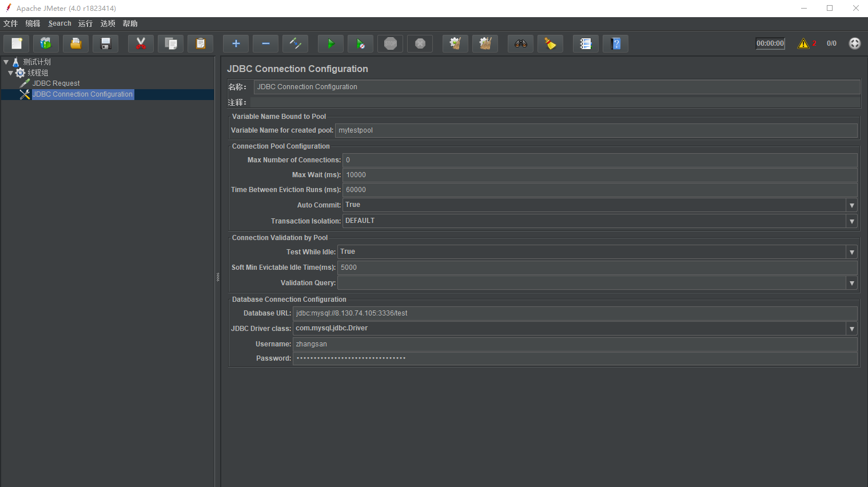Open the Auto Commit dropdown
The width and height of the screenshot is (868, 487).
[851, 205]
